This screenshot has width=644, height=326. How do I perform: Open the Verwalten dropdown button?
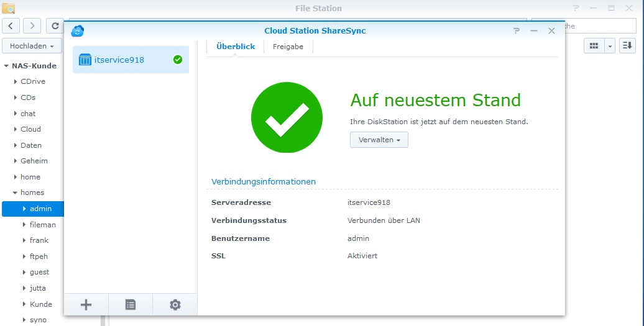[379, 140]
